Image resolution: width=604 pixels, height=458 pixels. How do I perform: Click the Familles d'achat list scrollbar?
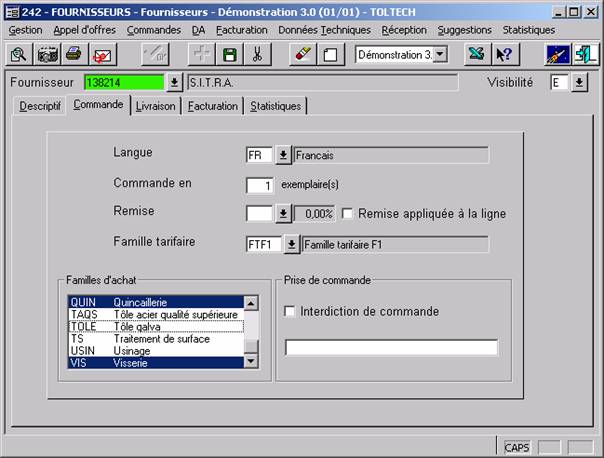[252, 330]
